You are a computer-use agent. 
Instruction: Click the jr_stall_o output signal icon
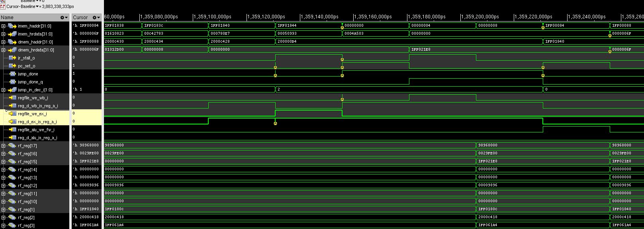[12, 58]
